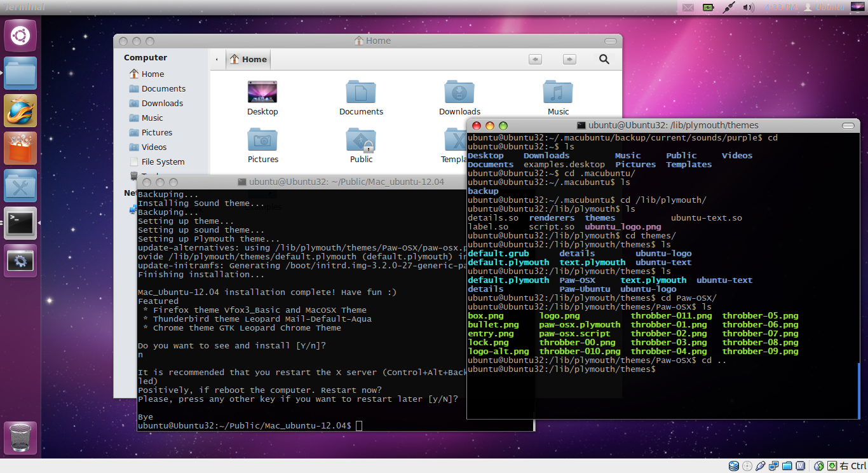Click the battery indicator in top panel

[x=708, y=8]
